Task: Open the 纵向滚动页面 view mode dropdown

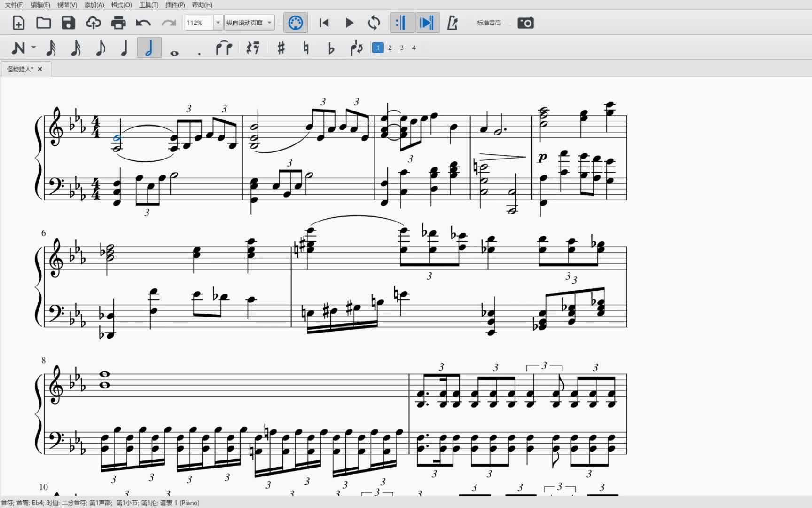Action: click(249, 23)
